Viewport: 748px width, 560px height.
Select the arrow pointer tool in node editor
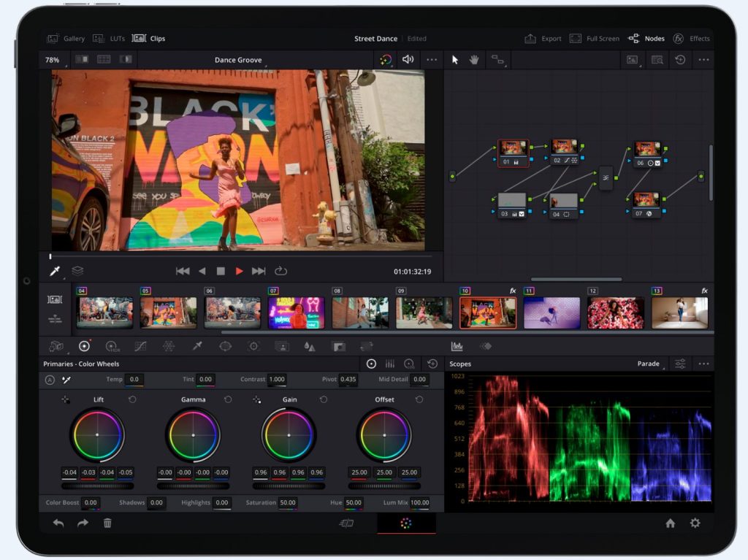point(454,60)
